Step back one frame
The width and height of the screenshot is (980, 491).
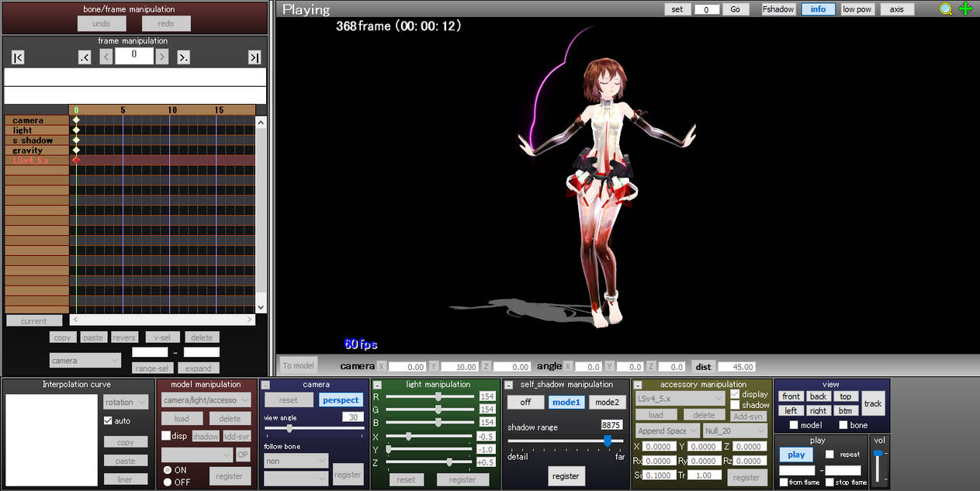(x=106, y=57)
